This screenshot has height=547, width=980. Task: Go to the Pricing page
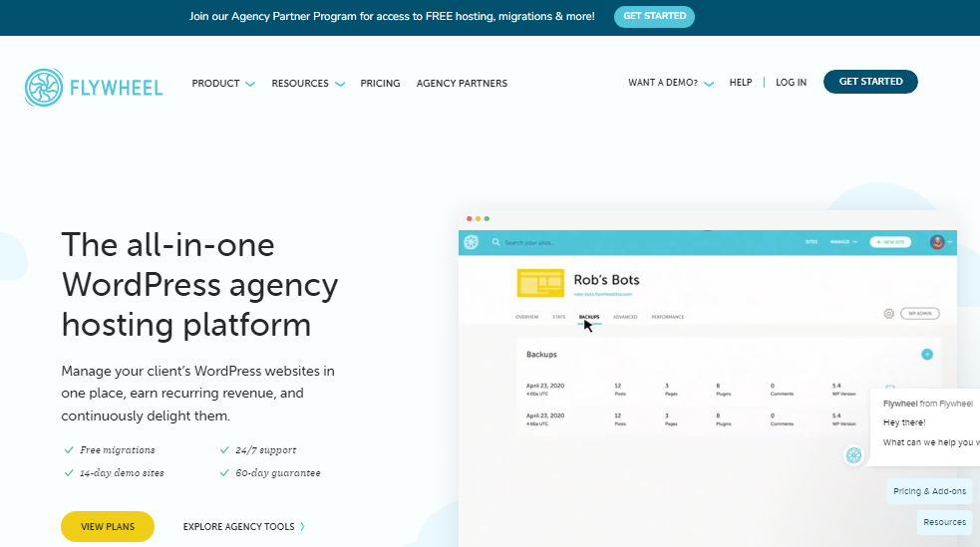(x=380, y=83)
